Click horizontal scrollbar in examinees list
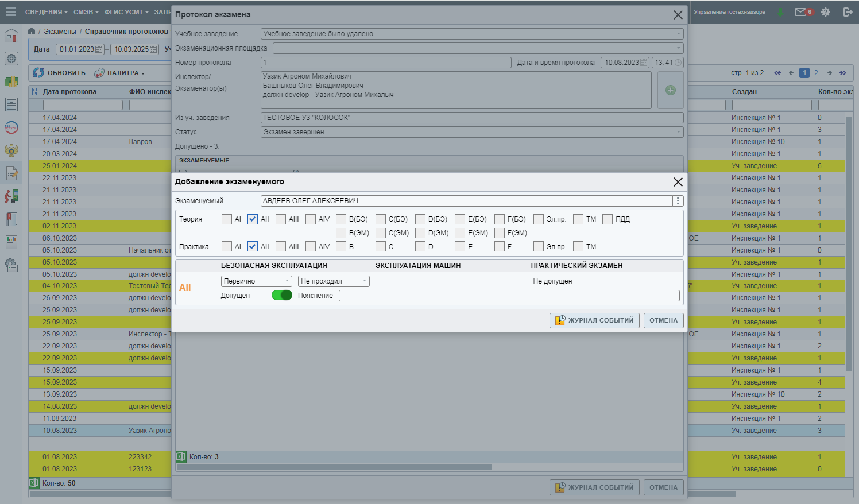 pyautogui.click(x=334, y=467)
